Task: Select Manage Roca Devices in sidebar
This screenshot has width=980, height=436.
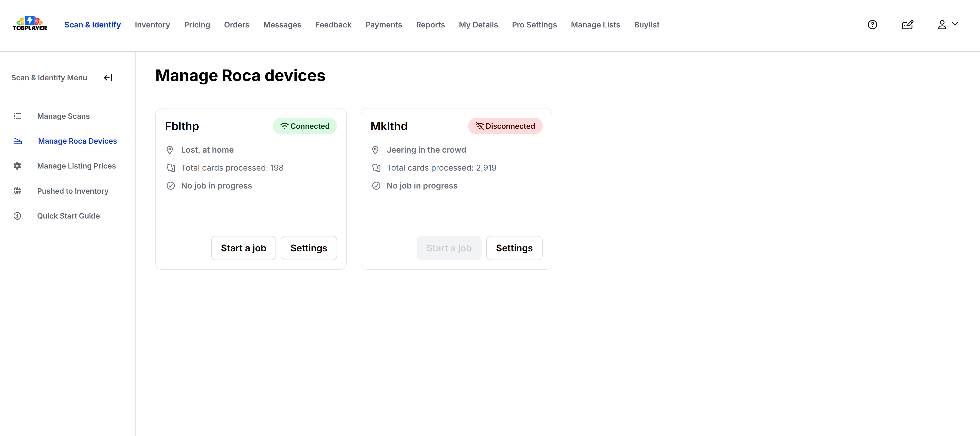Action: pyautogui.click(x=78, y=141)
